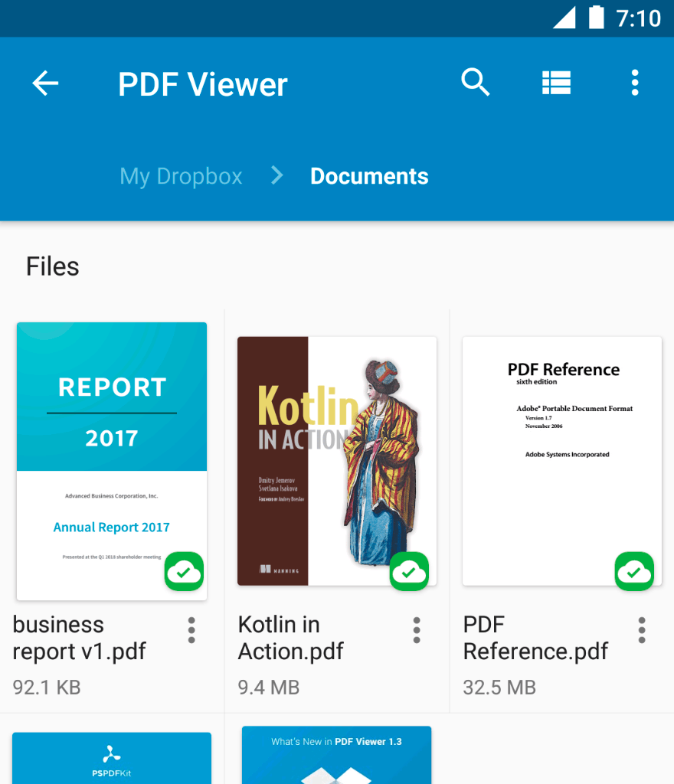Open the PSPDFKit document thumbnail

(x=112, y=758)
